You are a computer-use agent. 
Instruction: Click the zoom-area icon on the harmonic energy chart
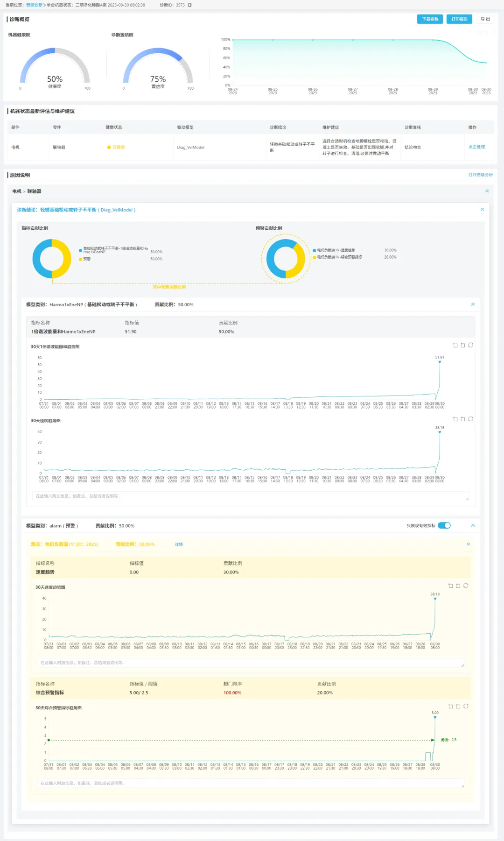[455, 345]
